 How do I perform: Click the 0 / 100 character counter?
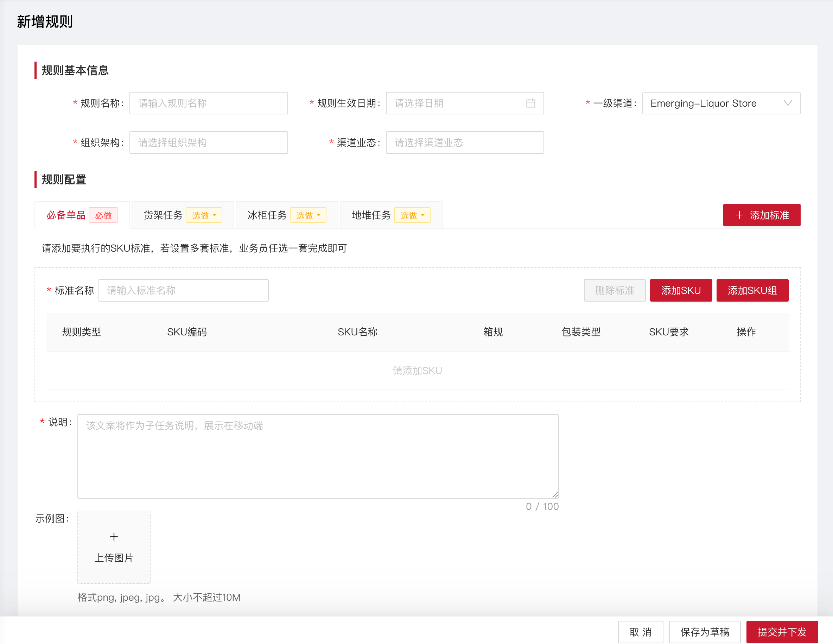tap(542, 506)
